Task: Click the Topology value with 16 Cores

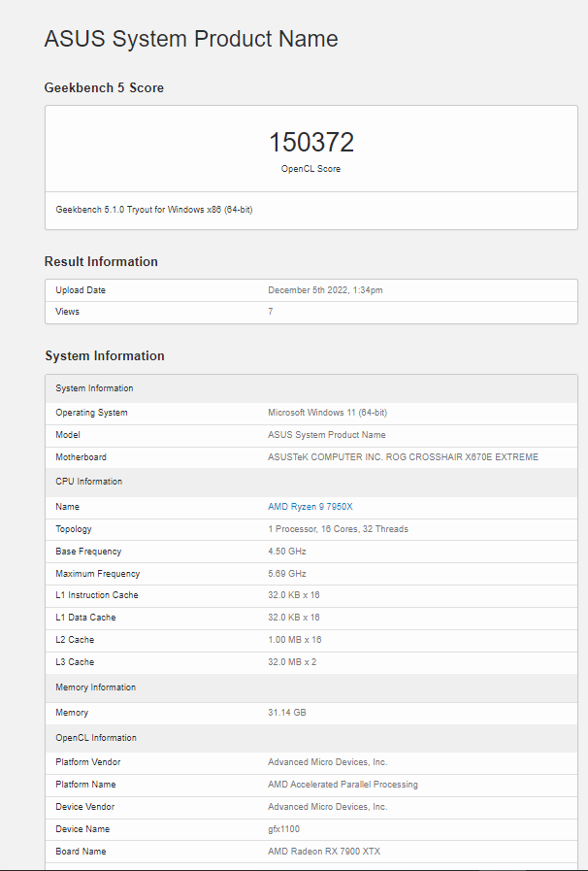Action: tap(338, 529)
